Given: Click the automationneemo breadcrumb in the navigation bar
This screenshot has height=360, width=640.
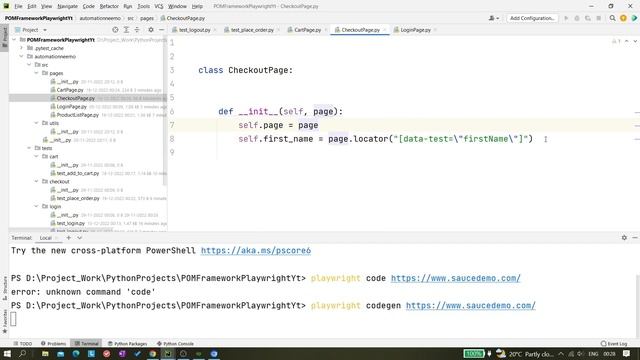Looking at the screenshot, I should pyautogui.click(x=100, y=18).
